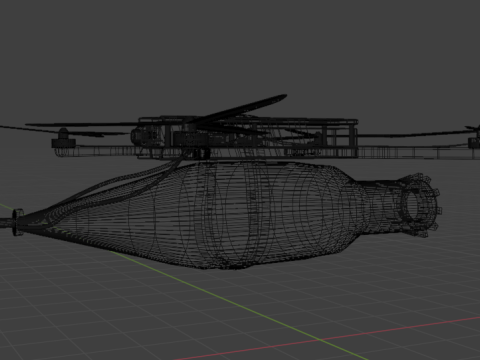Select the small collar at the tapered tip
Image resolution: width=480 pixels, height=360 pixels.
[x=18, y=222]
